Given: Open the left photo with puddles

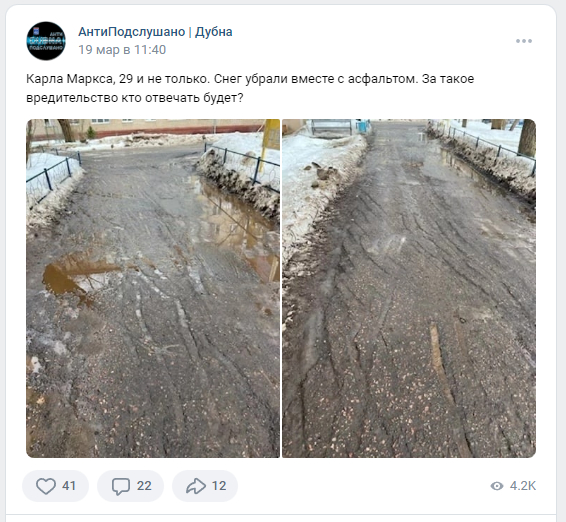Looking at the screenshot, I should point(153,288).
